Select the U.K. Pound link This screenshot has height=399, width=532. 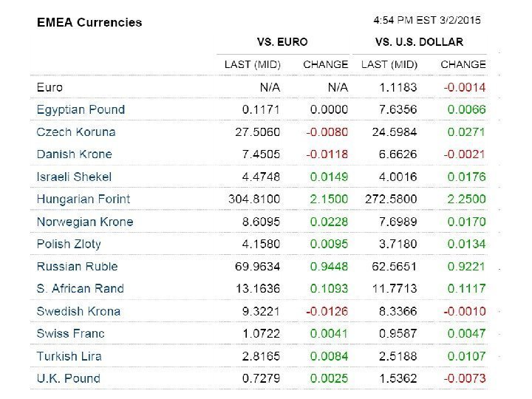(x=68, y=378)
